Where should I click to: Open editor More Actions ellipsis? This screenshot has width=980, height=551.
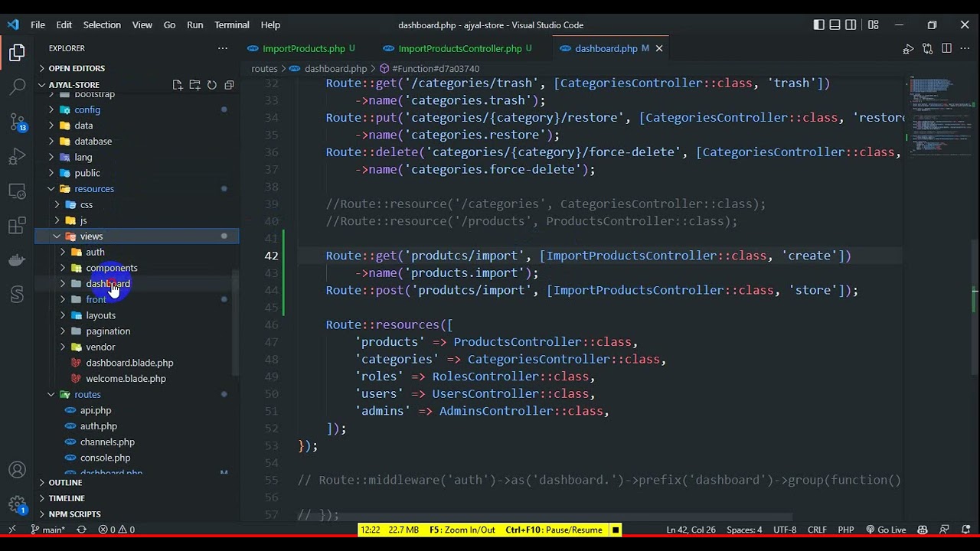pyautogui.click(x=965, y=48)
